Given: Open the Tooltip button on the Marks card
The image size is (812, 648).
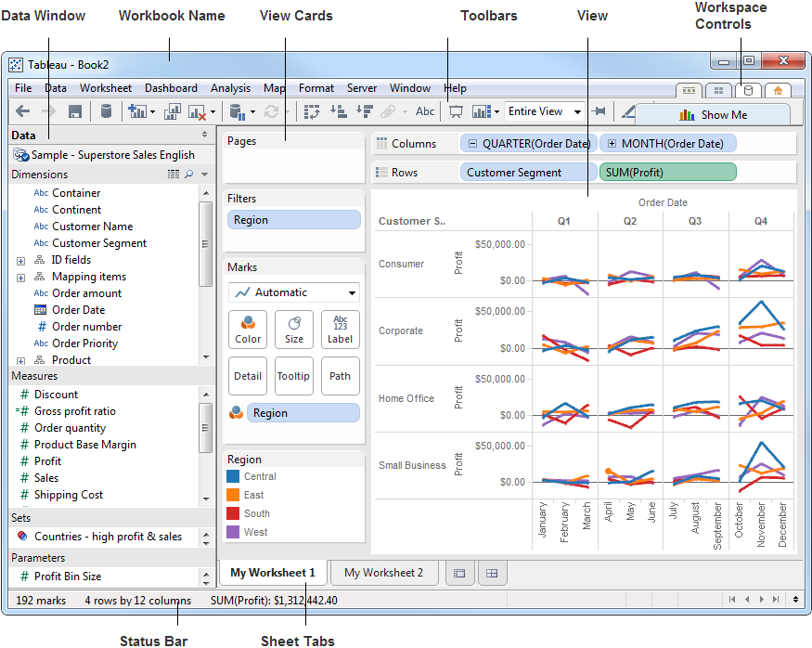Looking at the screenshot, I should [294, 376].
